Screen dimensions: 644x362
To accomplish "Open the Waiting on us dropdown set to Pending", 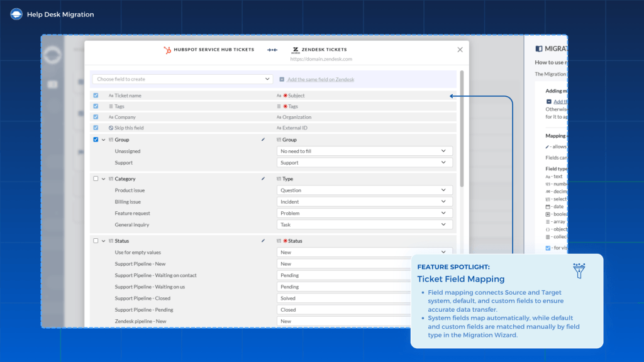I will tap(344, 287).
